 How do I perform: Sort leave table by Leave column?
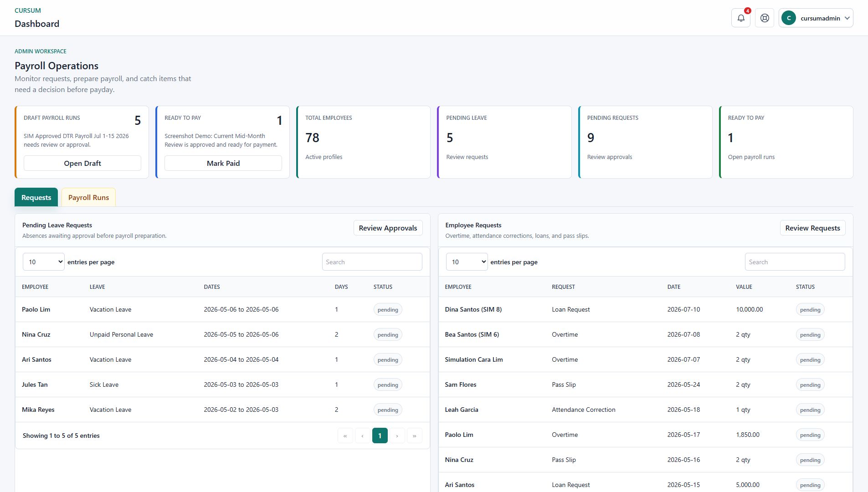pos(97,287)
